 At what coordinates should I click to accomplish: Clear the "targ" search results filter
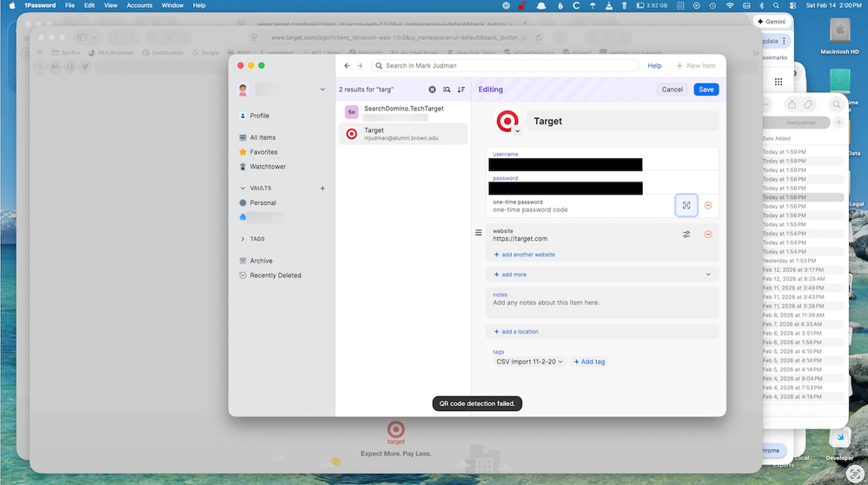point(433,90)
